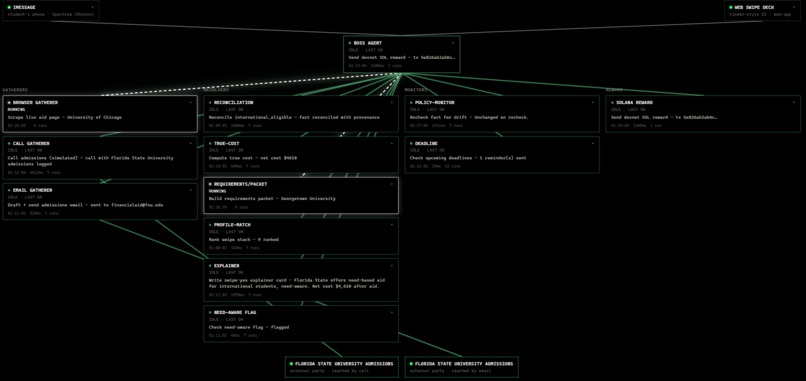Select the DEADLINE title

pyautogui.click(x=427, y=143)
